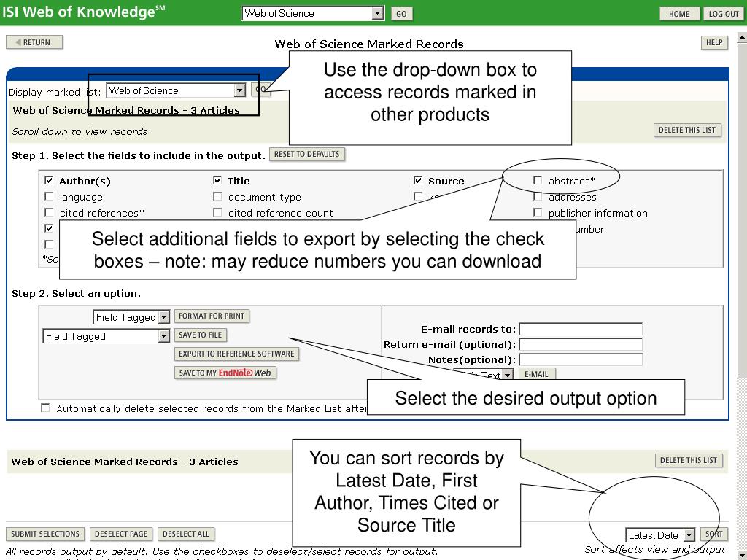Click the SORT button
Screen dimensions: 747x560
[x=713, y=534]
